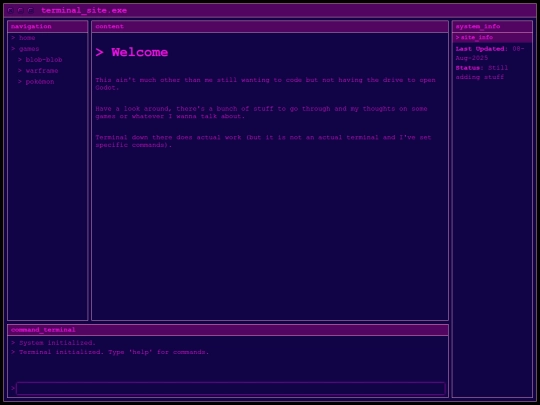Click the 'System initialized.' log line

pyautogui.click(x=54, y=343)
